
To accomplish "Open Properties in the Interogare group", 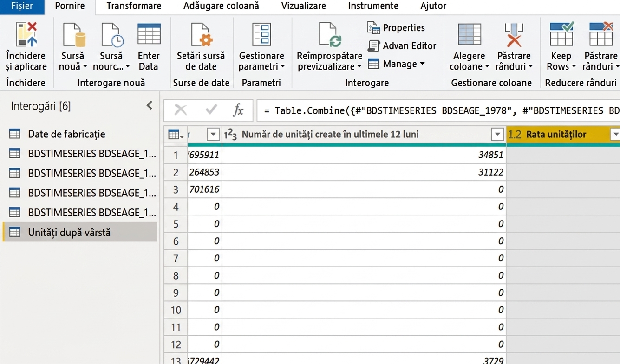I will (x=396, y=28).
